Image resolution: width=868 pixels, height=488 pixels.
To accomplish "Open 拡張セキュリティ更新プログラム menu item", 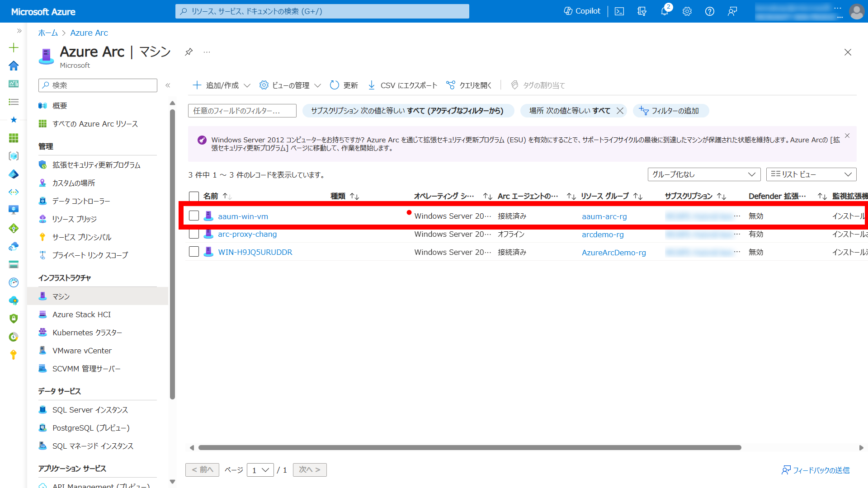I will [x=97, y=165].
